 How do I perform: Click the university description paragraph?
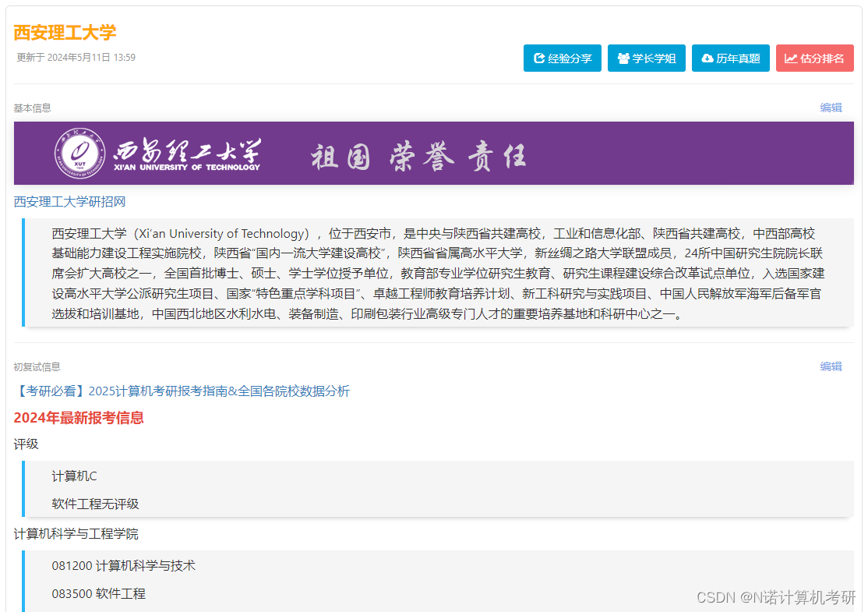439,274
